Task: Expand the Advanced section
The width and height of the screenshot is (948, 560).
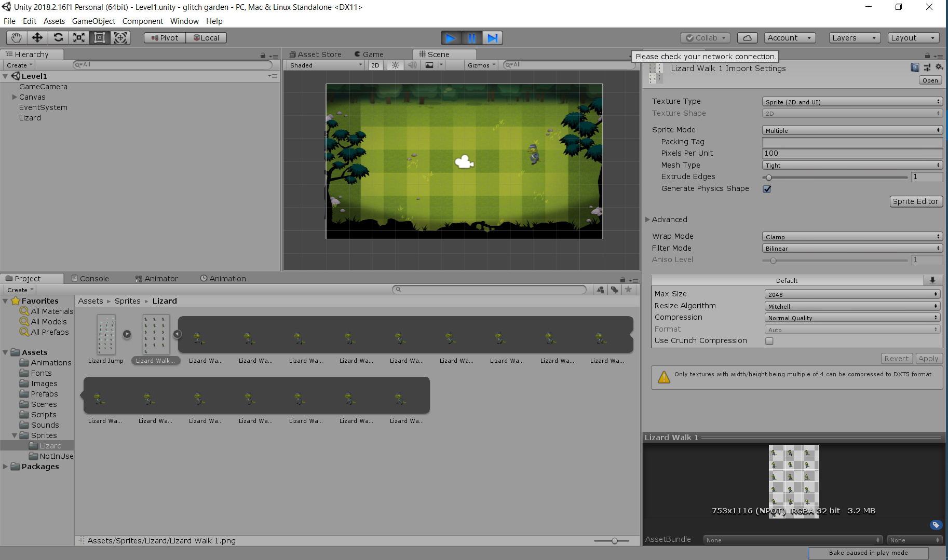Action: [647, 220]
